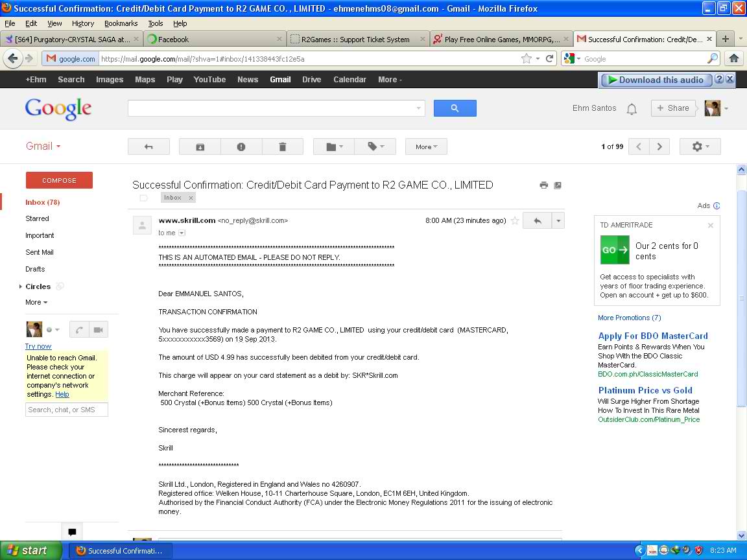
Task: Toggle the importance marker beside Inbox label
Action: coord(144,198)
